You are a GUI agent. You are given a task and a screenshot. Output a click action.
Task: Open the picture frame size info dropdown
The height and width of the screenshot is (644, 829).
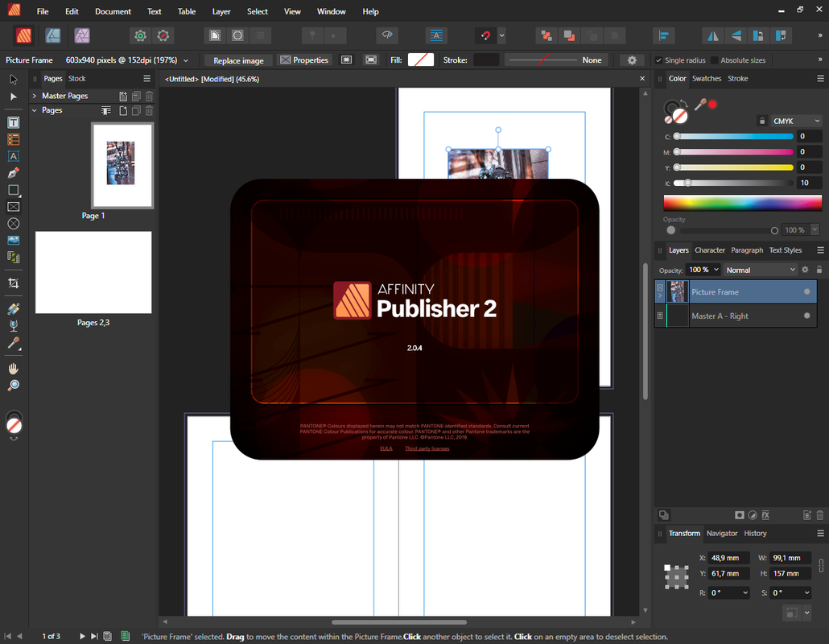coord(186,61)
